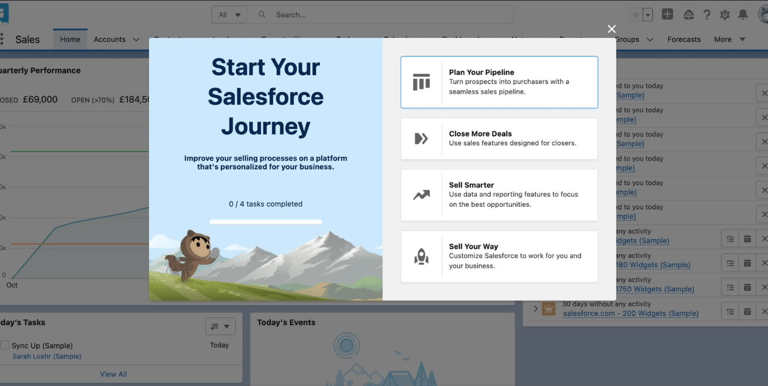Open the Today's Tasks filter dropdown
This screenshot has height=386, width=768.
click(x=220, y=326)
